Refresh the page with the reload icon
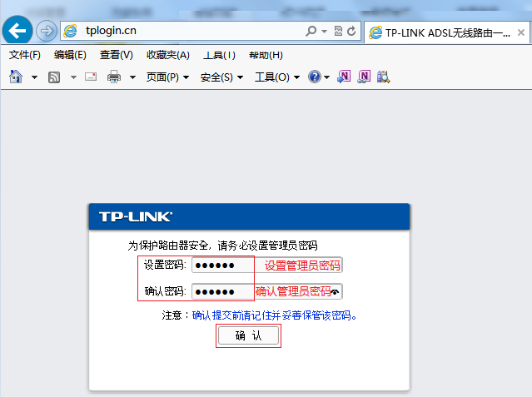 tap(351, 31)
